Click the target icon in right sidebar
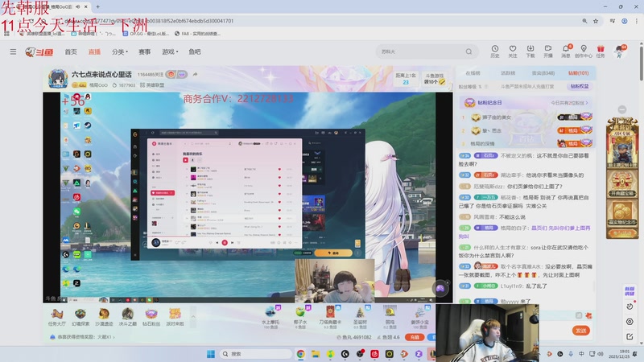This screenshot has height=362, width=644. 630,321
